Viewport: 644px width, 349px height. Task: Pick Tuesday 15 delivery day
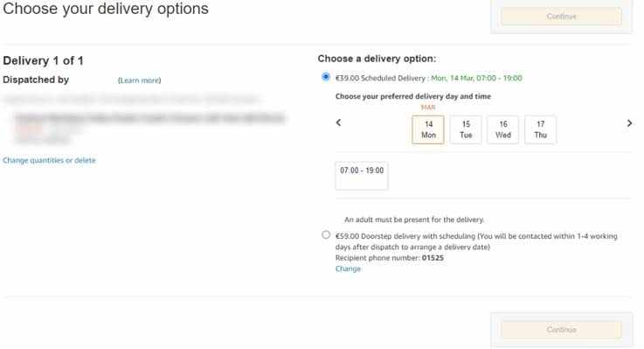(466, 129)
